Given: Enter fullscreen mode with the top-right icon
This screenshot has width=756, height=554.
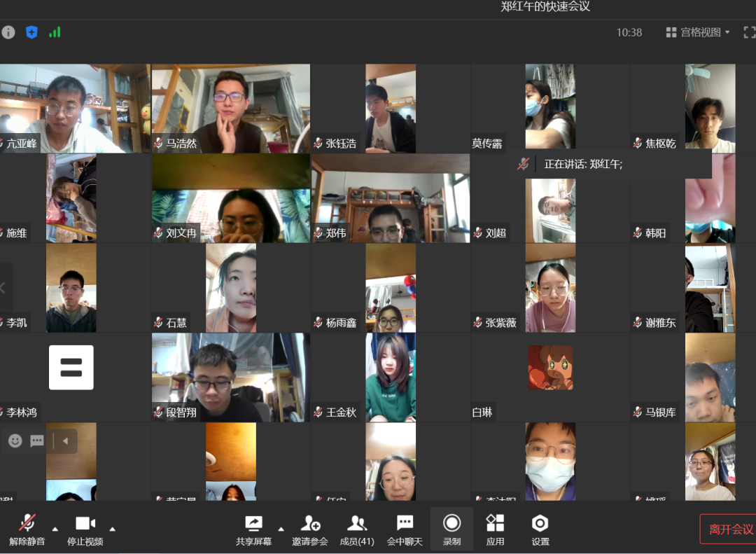Looking at the screenshot, I should pyautogui.click(x=749, y=32).
